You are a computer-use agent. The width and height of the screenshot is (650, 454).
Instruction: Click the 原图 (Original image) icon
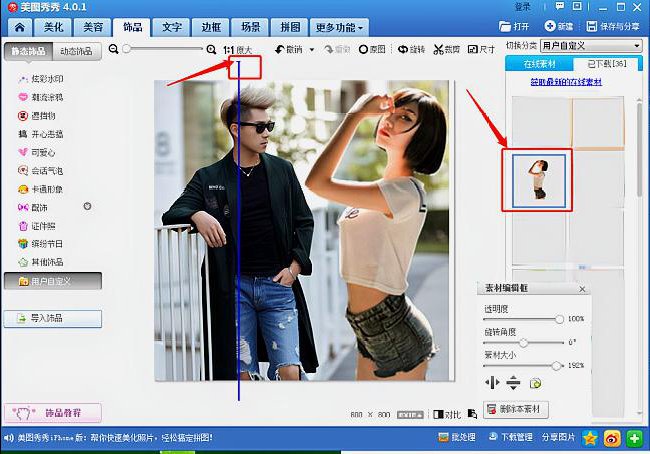click(364, 49)
